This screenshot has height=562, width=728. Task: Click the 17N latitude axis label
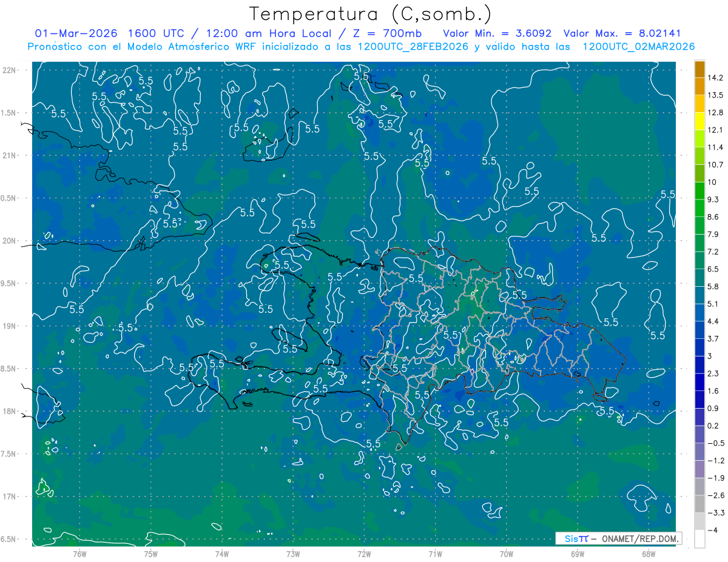tap(10, 497)
